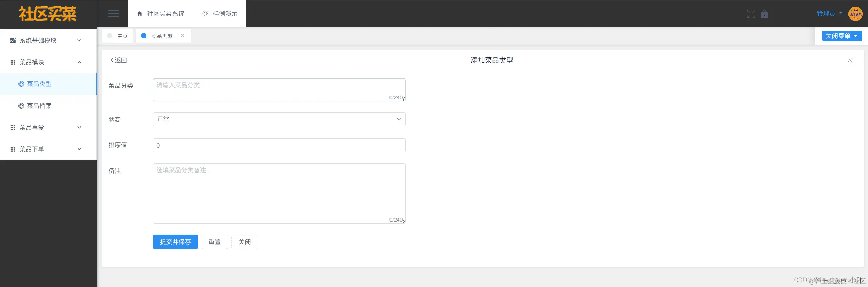
Task: Click the back arrow beside 返回
Action: [x=111, y=60]
